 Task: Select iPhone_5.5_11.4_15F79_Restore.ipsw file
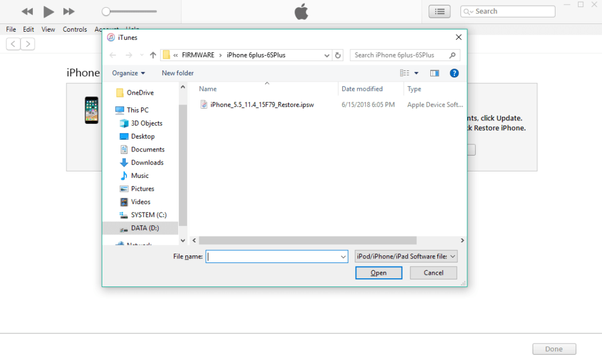point(262,105)
